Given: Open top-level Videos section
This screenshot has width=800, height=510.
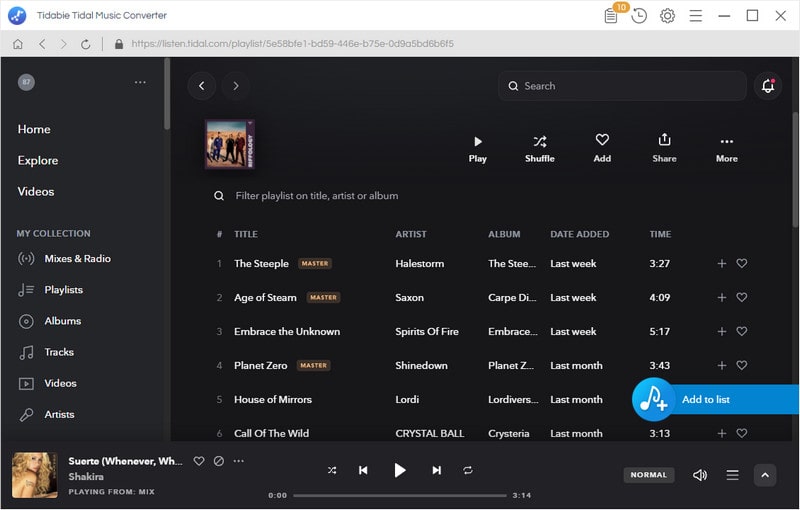Looking at the screenshot, I should (36, 191).
